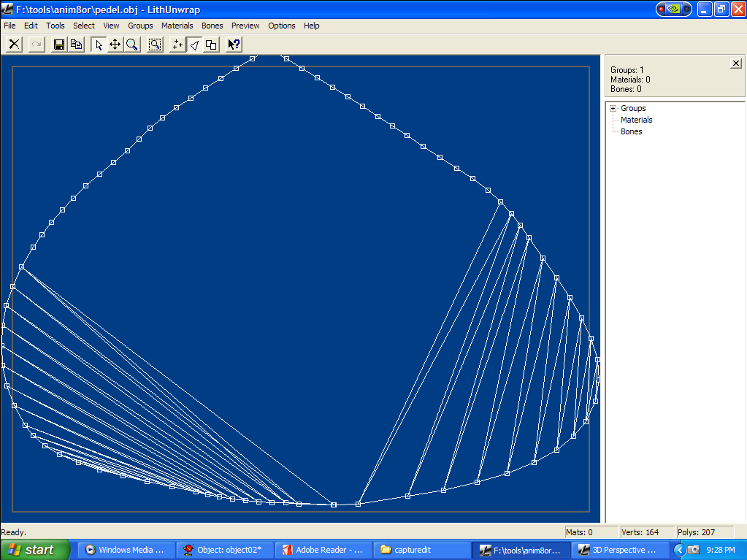
Task: Select Bones in the tree panel
Action: pos(631,131)
